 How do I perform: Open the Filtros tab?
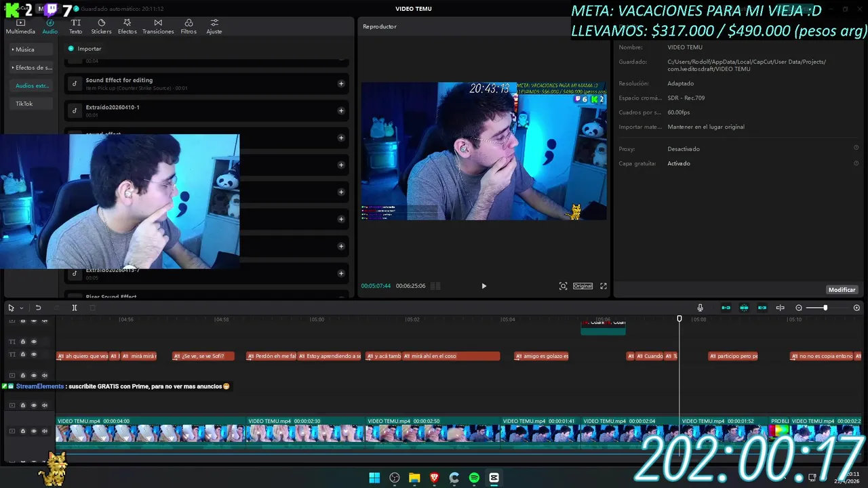[189, 26]
